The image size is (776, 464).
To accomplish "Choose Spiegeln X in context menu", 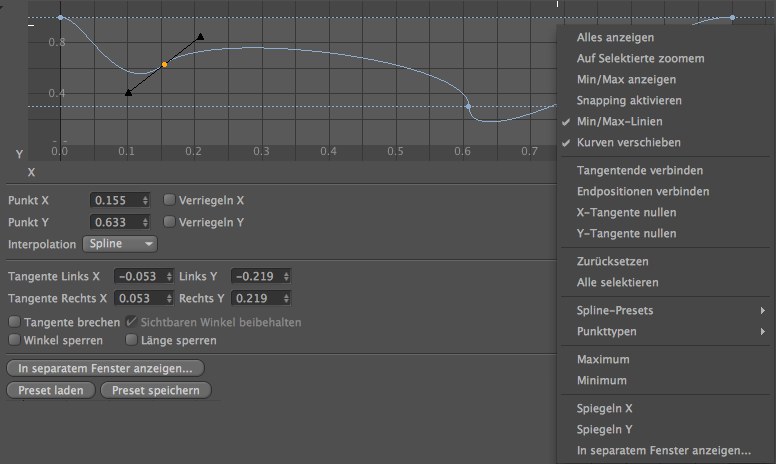I will 605,408.
